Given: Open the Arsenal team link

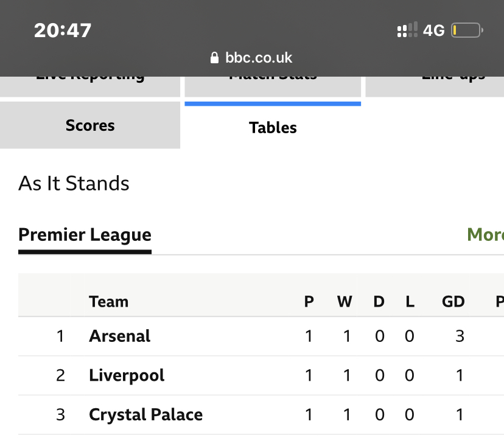Looking at the screenshot, I should 119,336.
